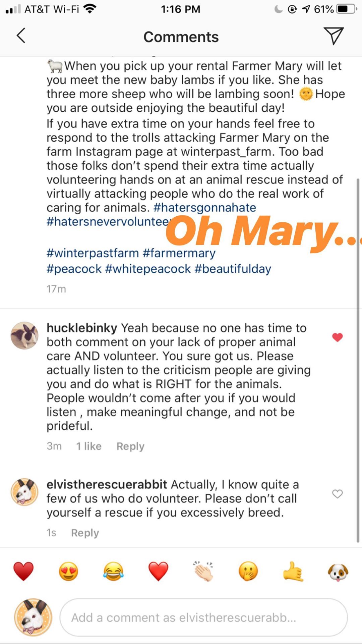Like elvistherescuerabbit's comment with heart outline
Image resolution: width=362 pixels, height=644 pixels.
337,494
